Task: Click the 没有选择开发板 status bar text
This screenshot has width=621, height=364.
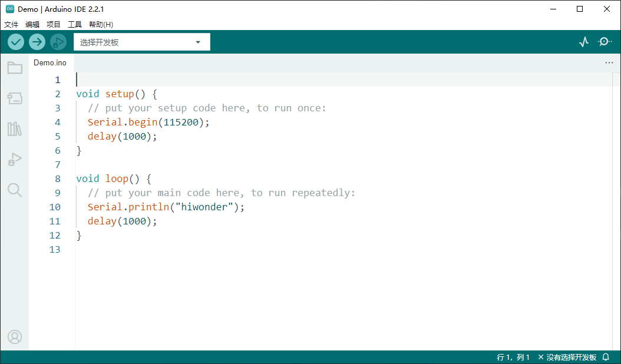Action: [567, 358]
